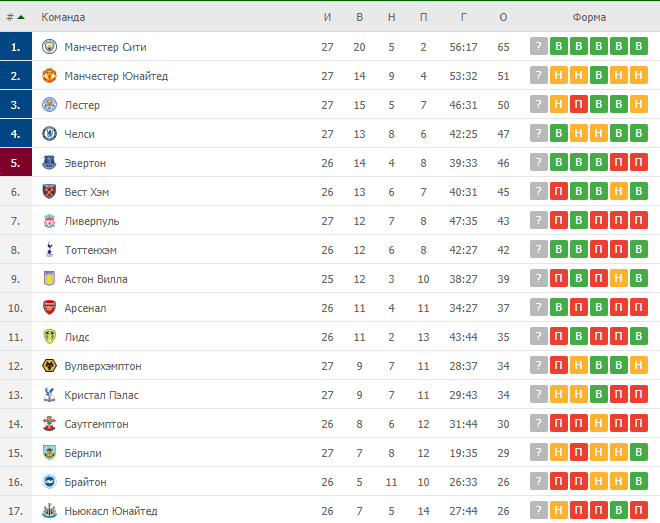Click Leicester's red П loss badge

click(579, 105)
